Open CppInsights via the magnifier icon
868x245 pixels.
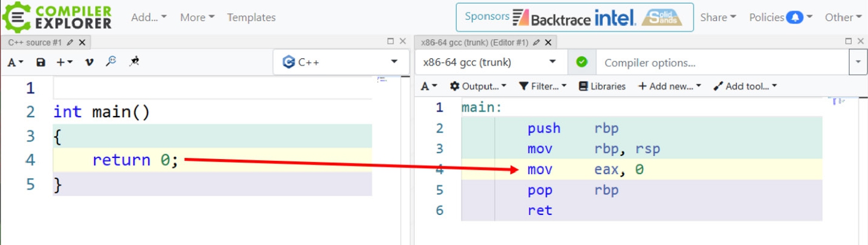[111, 61]
